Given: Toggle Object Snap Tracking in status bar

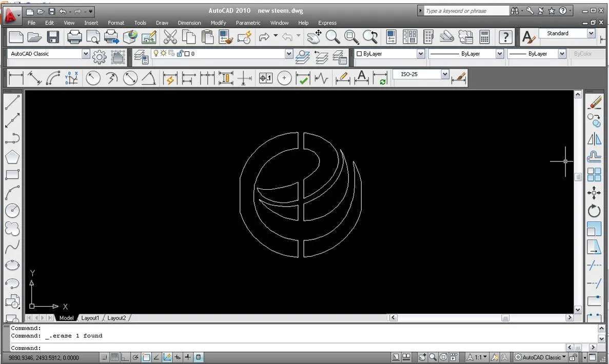Looking at the screenshot, I should tap(156, 357).
